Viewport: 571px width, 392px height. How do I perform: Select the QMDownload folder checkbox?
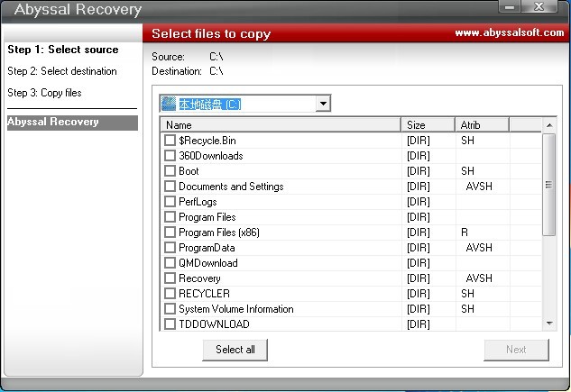[170, 263]
